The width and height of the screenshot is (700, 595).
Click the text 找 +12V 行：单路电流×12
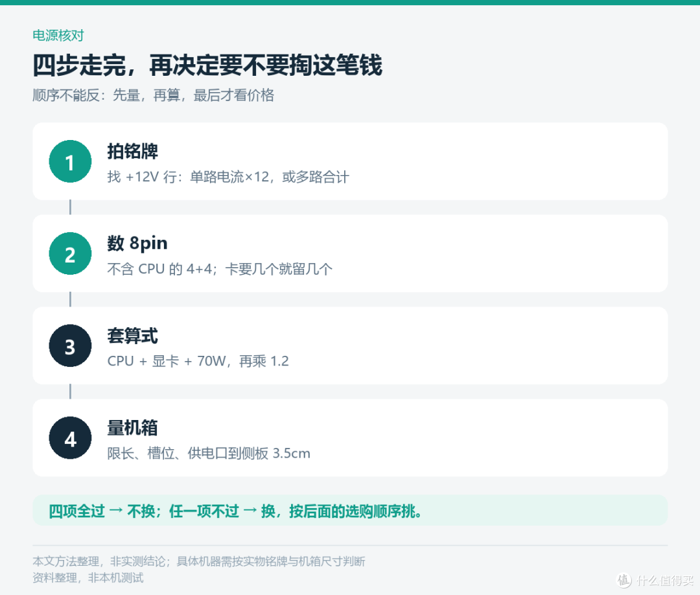189,177
